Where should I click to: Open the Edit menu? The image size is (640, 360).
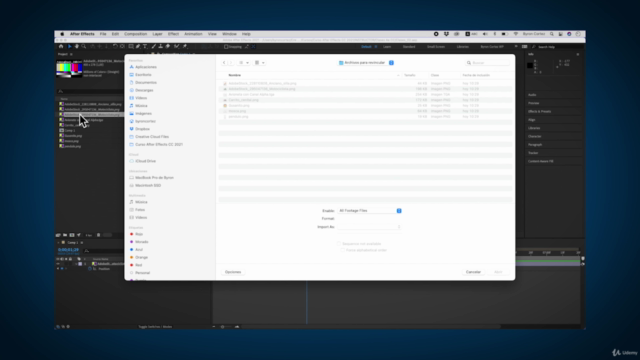coord(116,34)
